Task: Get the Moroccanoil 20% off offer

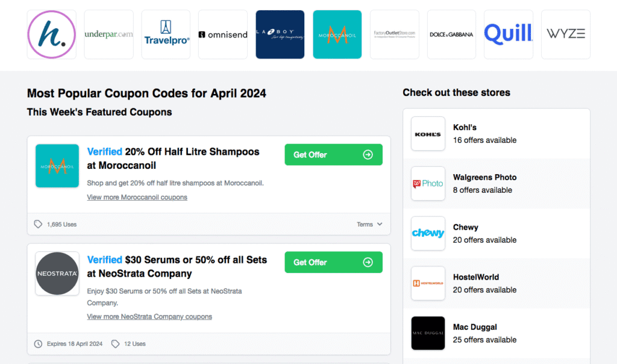Action: (333, 155)
